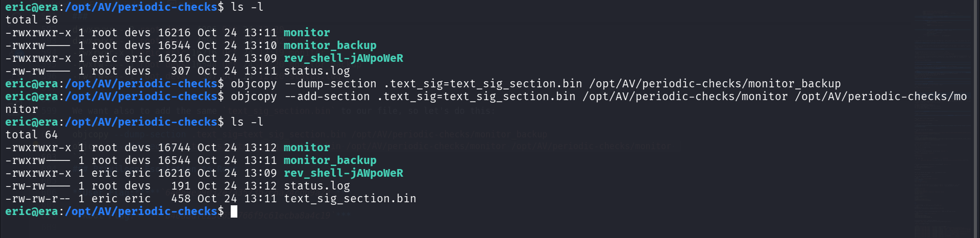This screenshot has width=980, height=238.
Task: Click status.log in the second listing
Action: 316,186
